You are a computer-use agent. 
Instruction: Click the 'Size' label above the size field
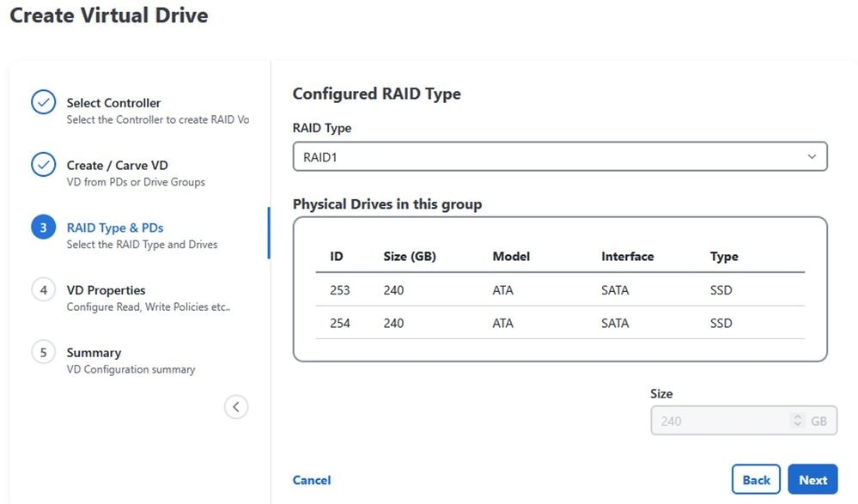pos(661,393)
